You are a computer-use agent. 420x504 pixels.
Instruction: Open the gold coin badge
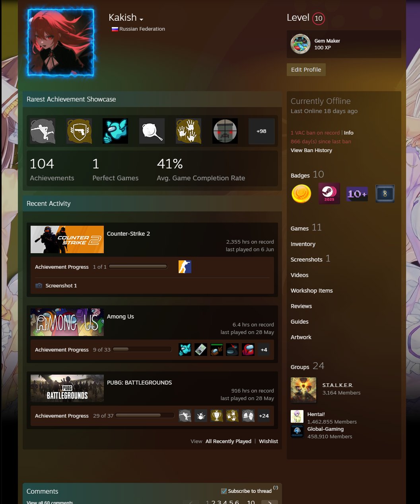[301, 194]
